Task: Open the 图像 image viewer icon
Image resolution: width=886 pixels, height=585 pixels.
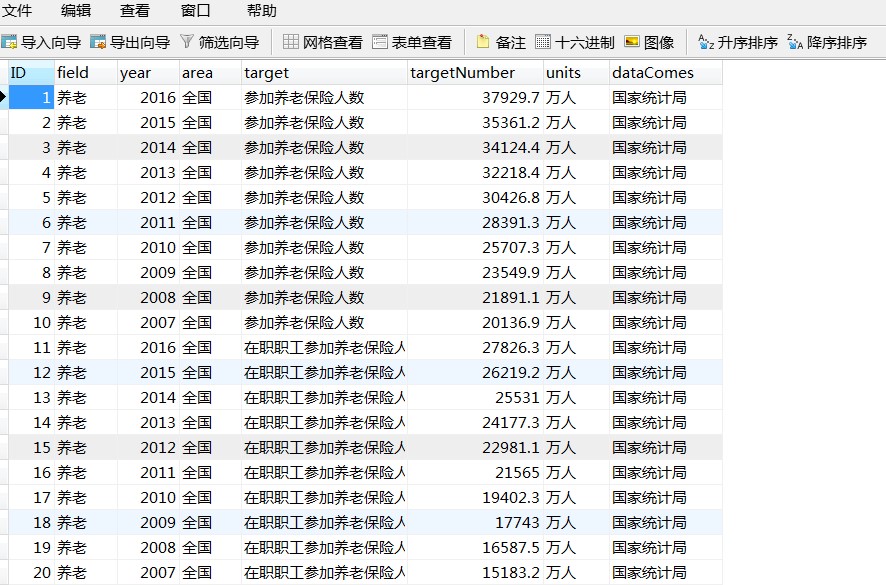Action: click(632, 42)
